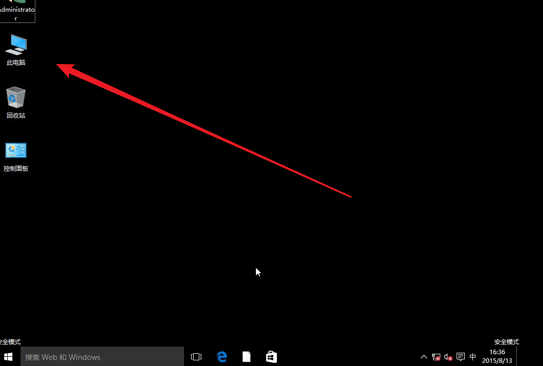The width and height of the screenshot is (543, 366).
Task: Open the volume speaker tray icon
Action: point(448,357)
